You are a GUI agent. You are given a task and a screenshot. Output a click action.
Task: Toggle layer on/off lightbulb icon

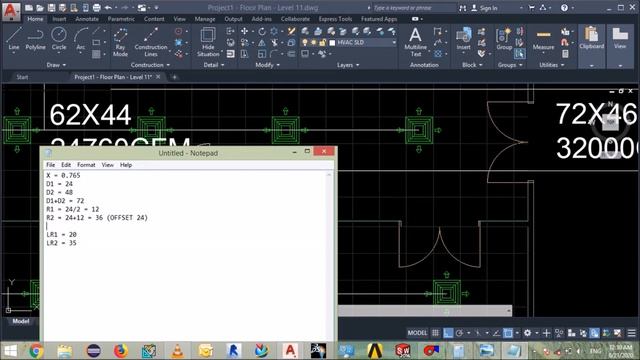[x=305, y=42]
